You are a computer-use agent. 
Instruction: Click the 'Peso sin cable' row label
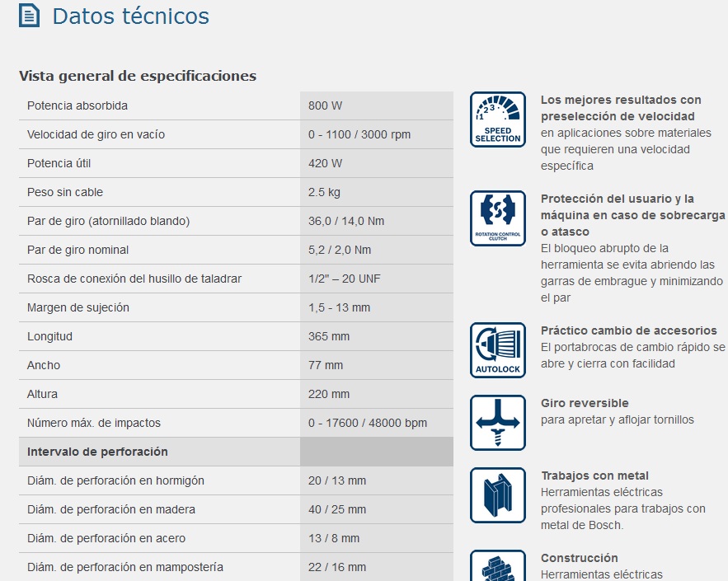pyautogui.click(x=65, y=192)
